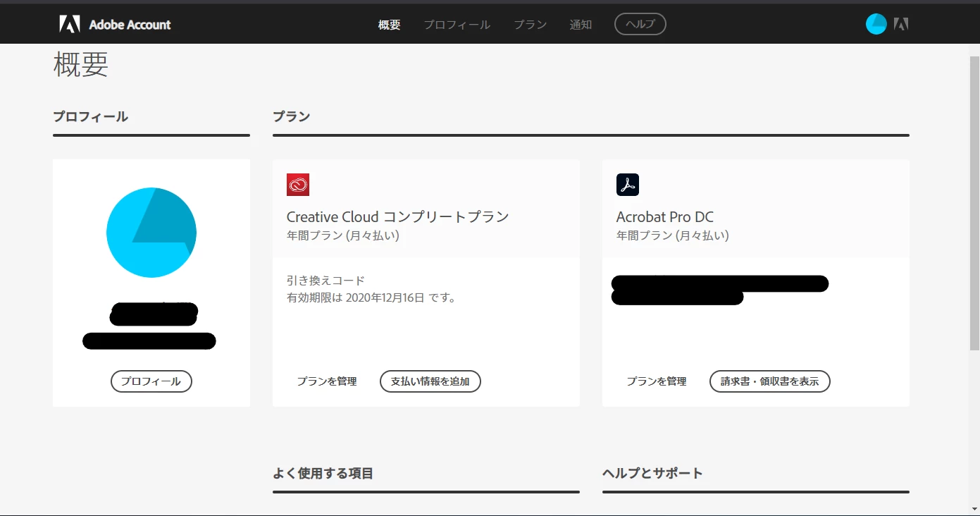Click 支払い情報を追加 button

(430, 381)
